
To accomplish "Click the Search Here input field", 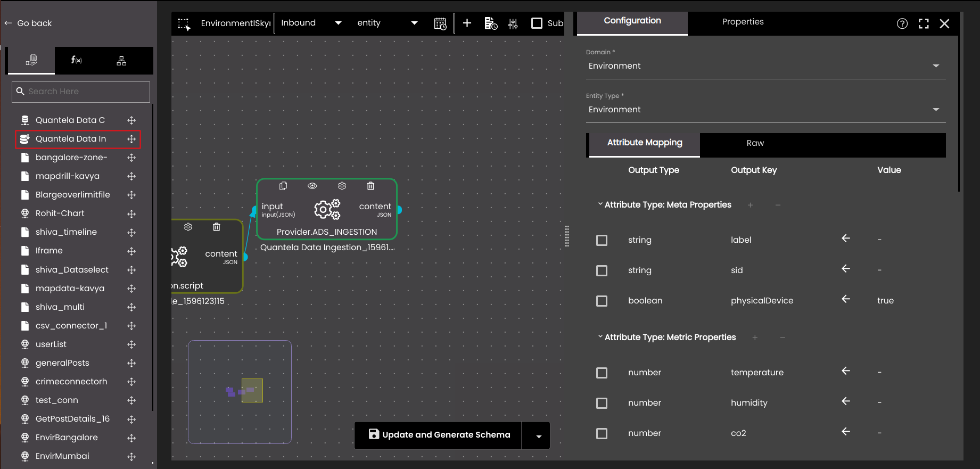I will tap(81, 92).
